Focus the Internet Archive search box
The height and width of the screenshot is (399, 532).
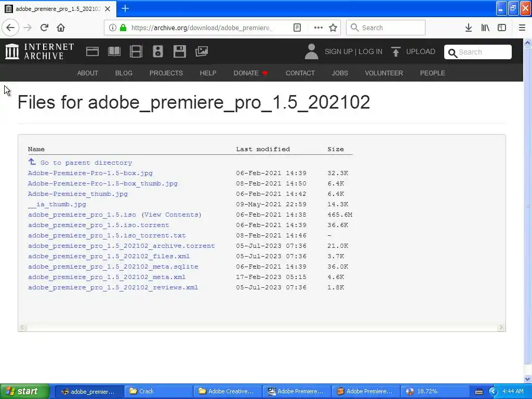(478, 52)
